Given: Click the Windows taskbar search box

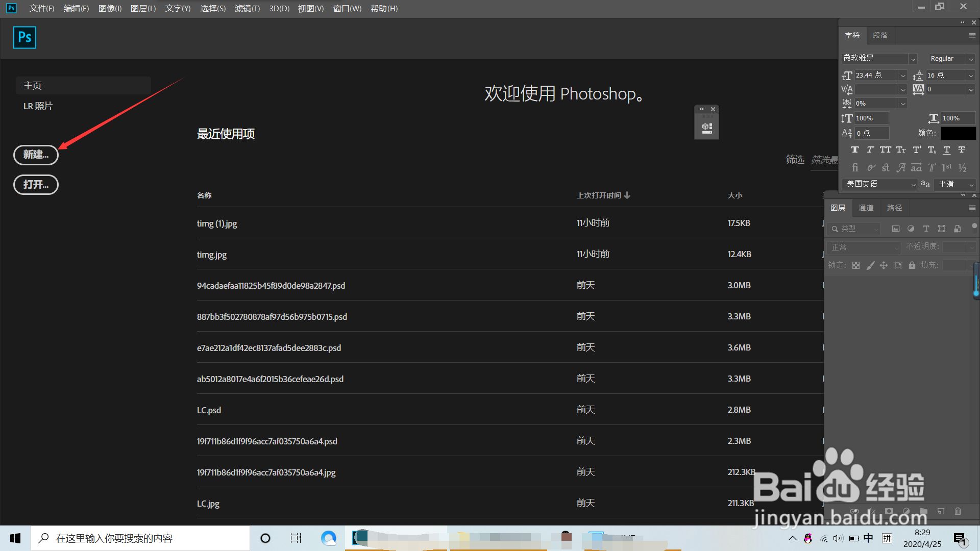Looking at the screenshot, I should pos(140,538).
